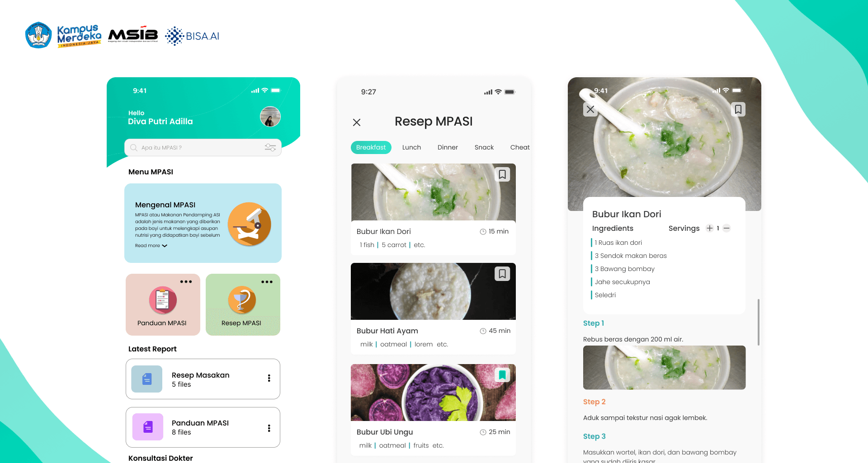Expand the Read more chevron
Image resolution: width=868 pixels, height=463 pixels.
click(165, 246)
